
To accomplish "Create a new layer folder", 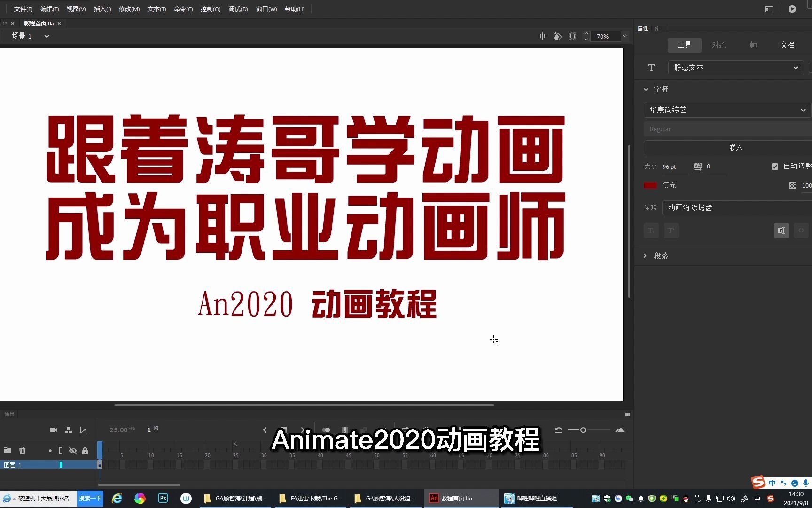I will pyautogui.click(x=8, y=451).
